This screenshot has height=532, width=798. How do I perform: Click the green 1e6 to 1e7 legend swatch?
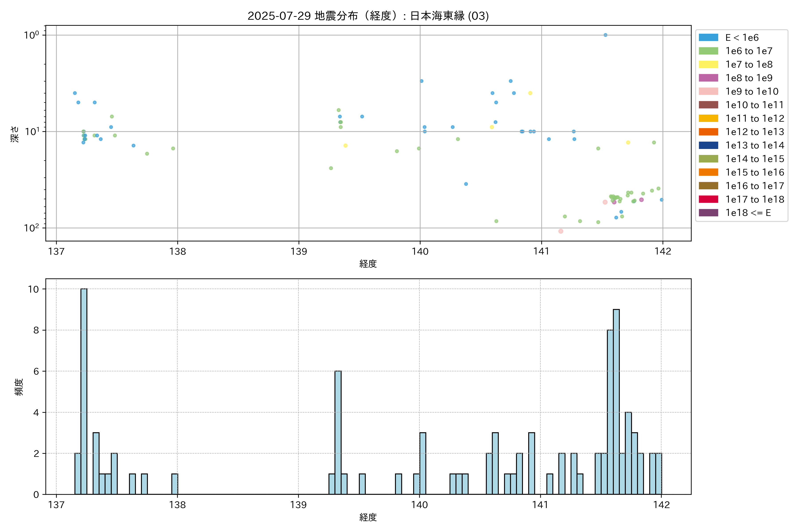708,51
